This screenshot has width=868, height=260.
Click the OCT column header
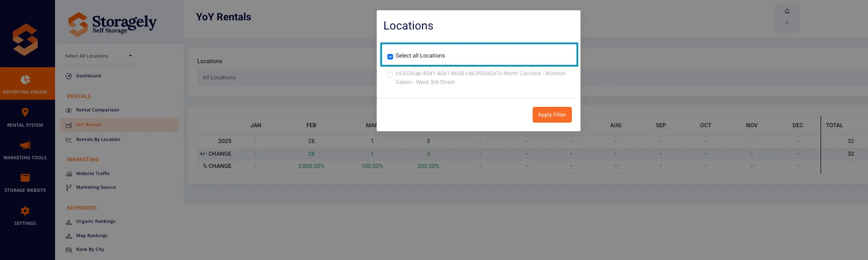(705, 125)
